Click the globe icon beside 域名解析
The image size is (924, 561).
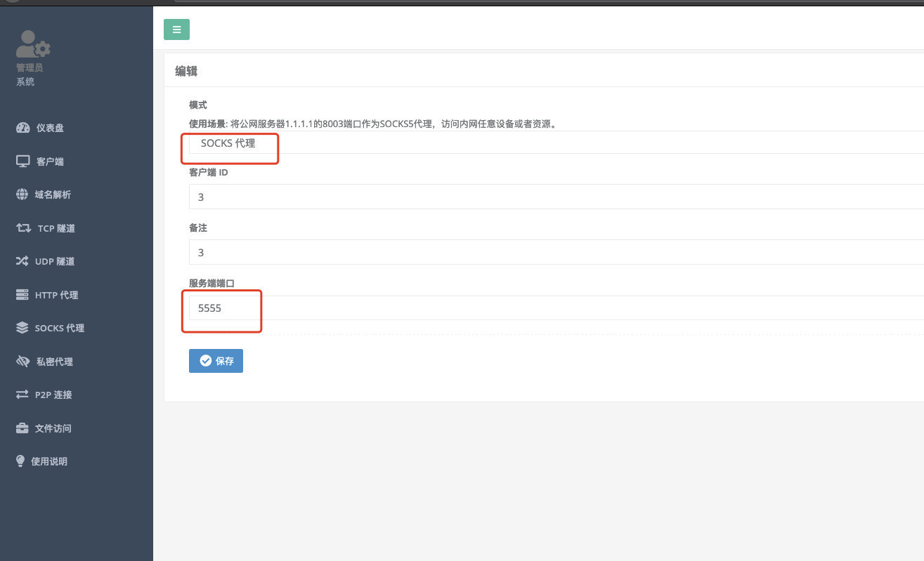22,194
